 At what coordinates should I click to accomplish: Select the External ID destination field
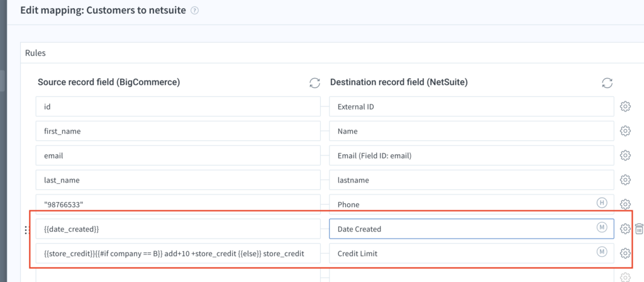[472, 107]
